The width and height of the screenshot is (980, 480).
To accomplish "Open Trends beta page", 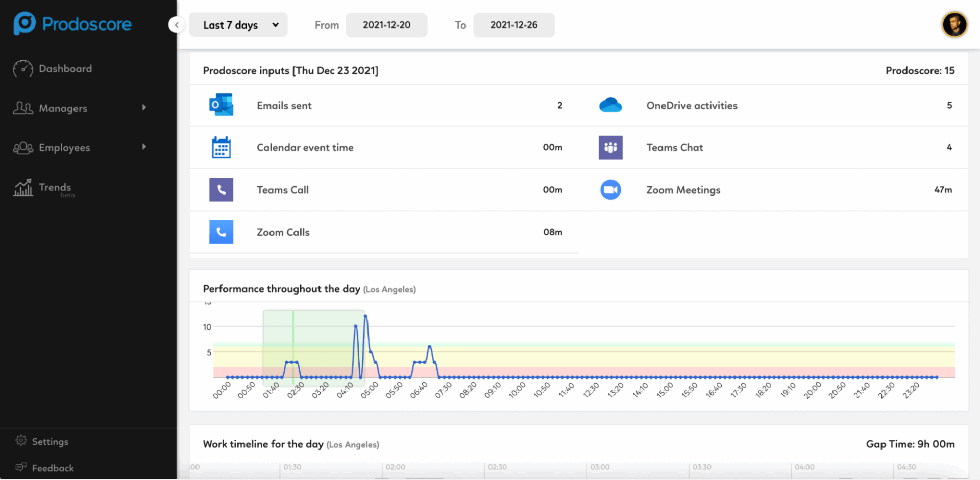I will (55, 188).
